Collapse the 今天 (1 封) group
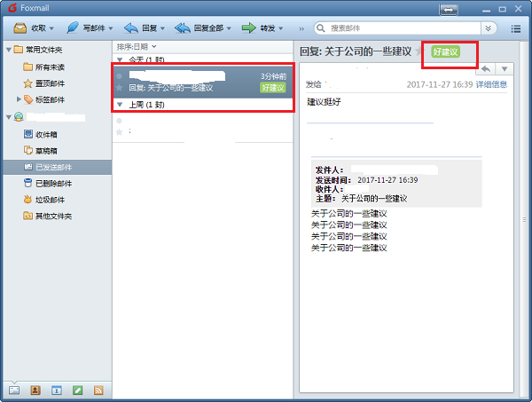Screen dimensions: 532x402 120,59
